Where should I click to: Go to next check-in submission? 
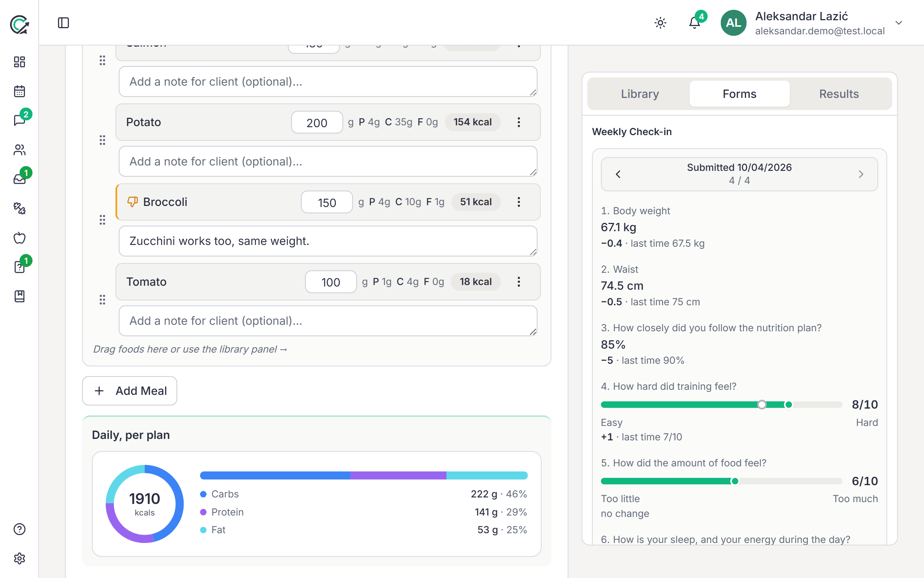861,174
